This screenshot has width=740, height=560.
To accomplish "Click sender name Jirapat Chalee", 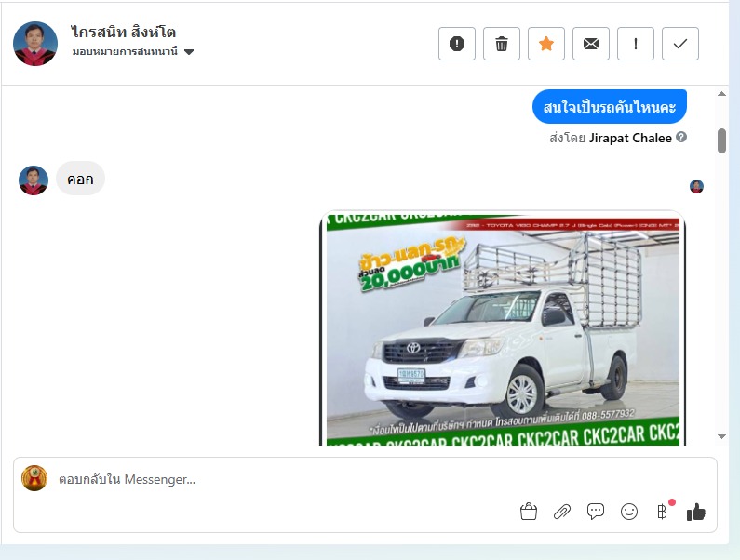I will point(630,138).
